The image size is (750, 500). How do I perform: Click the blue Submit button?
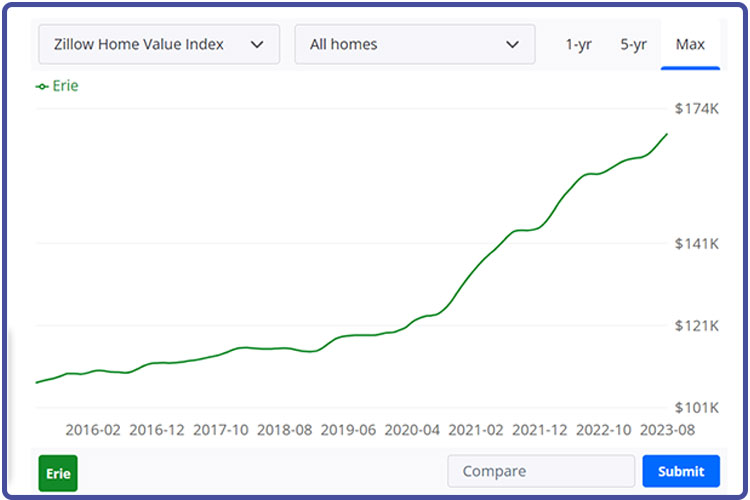[681, 471]
